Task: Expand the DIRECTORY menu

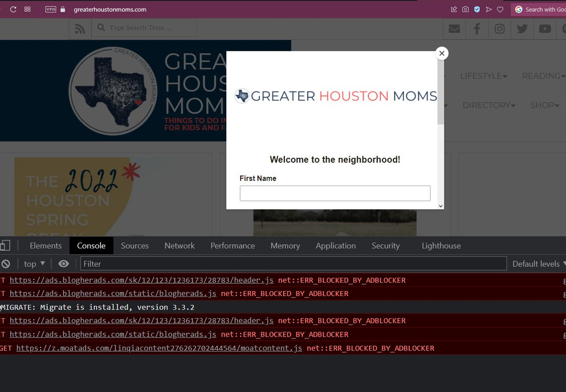Action: click(x=489, y=105)
